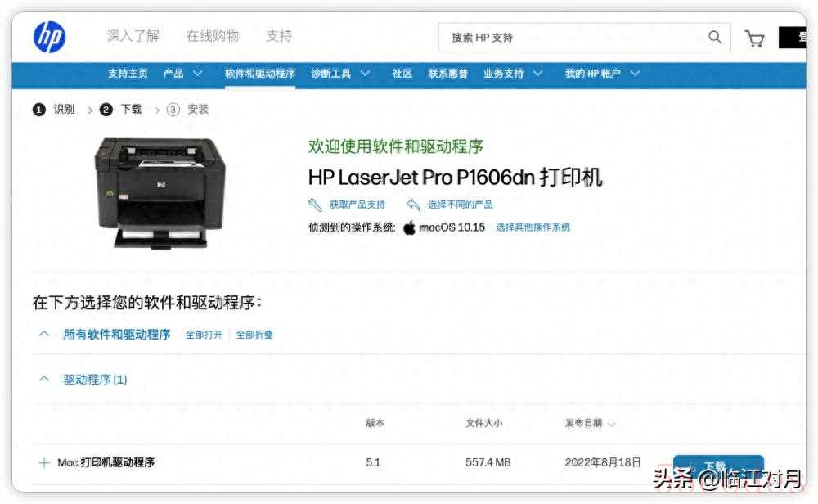Open the 支持 top menu

coord(279,36)
